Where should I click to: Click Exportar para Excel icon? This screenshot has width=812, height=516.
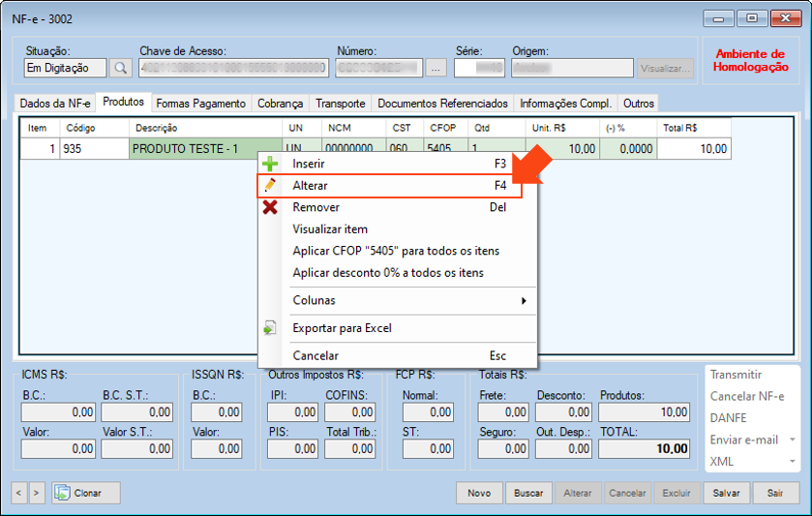click(x=271, y=328)
